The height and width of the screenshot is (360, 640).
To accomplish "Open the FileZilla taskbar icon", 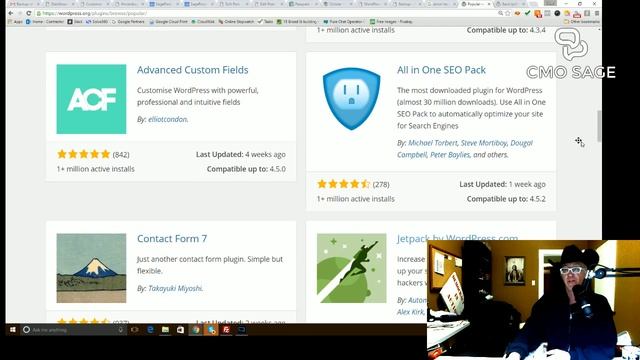I will (x=227, y=329).
